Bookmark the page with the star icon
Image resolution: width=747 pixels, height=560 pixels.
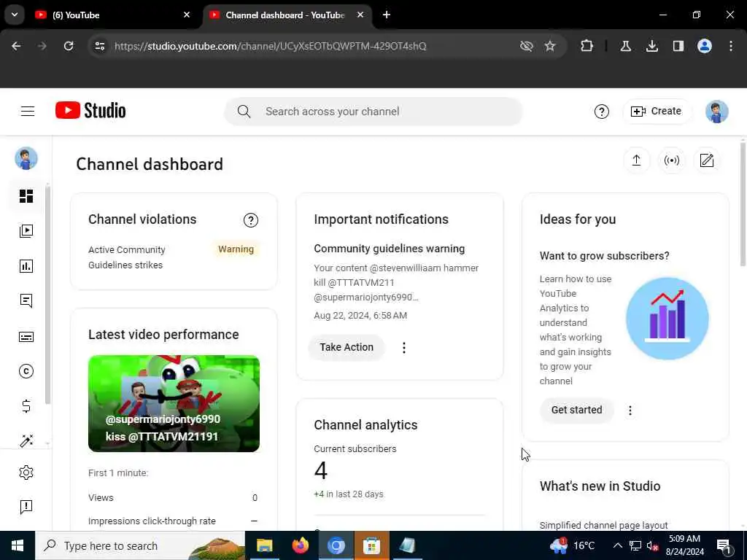550,46
